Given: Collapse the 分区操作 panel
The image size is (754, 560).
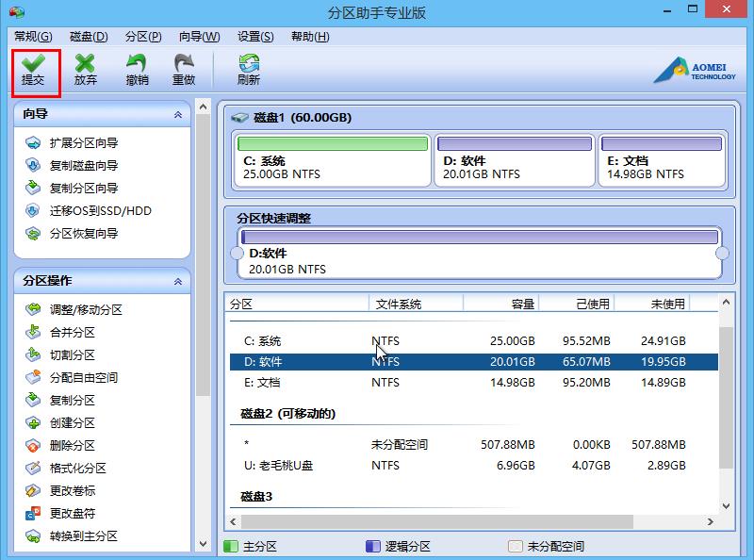Looking at the screenshot, I should [178, 282].
